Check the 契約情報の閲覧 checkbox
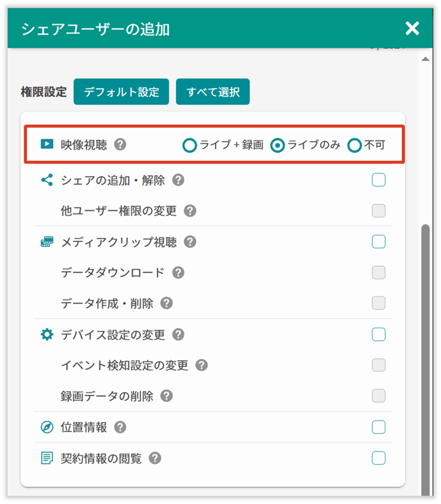The width and height of the screenshot is (441, 504). point(379,458)
